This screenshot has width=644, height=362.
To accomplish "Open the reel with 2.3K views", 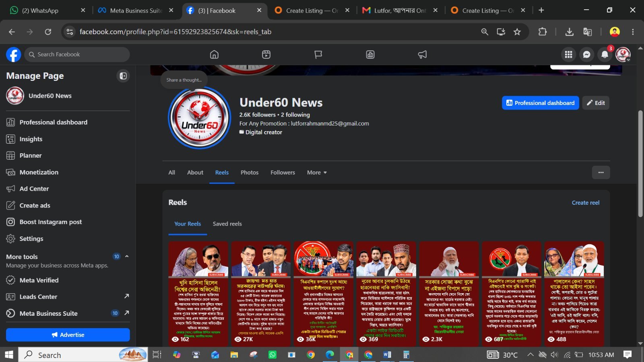I will (x=449, y=294).
